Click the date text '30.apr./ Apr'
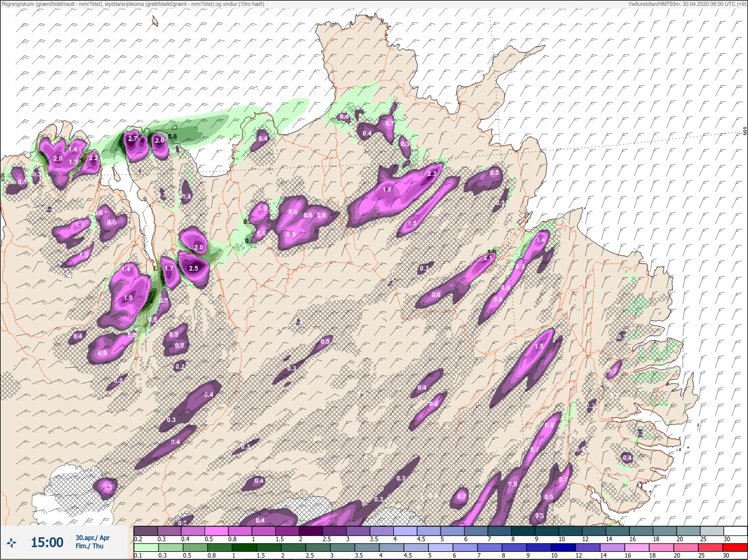The image size is (748, 560). tap(92, 537)
